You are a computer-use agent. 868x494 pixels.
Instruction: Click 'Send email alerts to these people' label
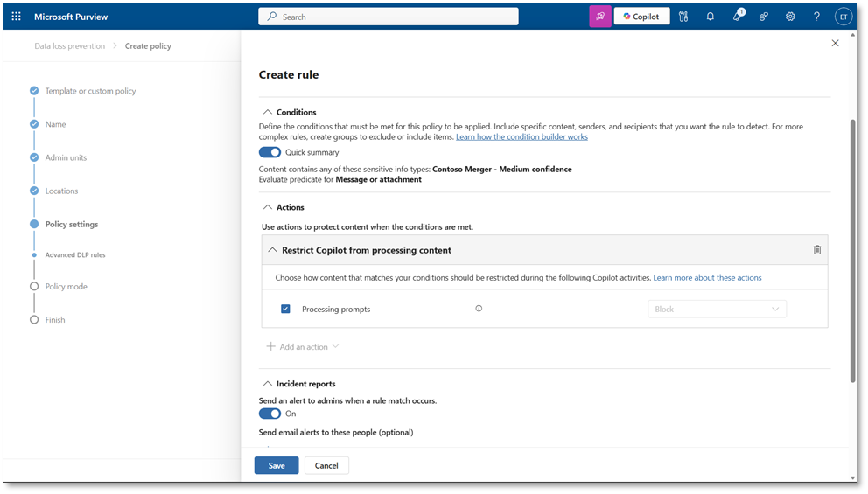pyautogui.click(x=336, y=432)
